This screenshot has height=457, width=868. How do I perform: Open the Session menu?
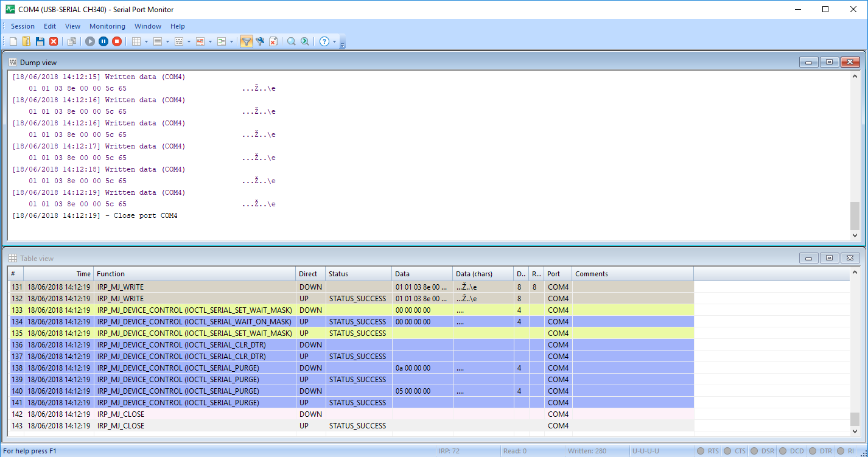click(x=23, y=26)
